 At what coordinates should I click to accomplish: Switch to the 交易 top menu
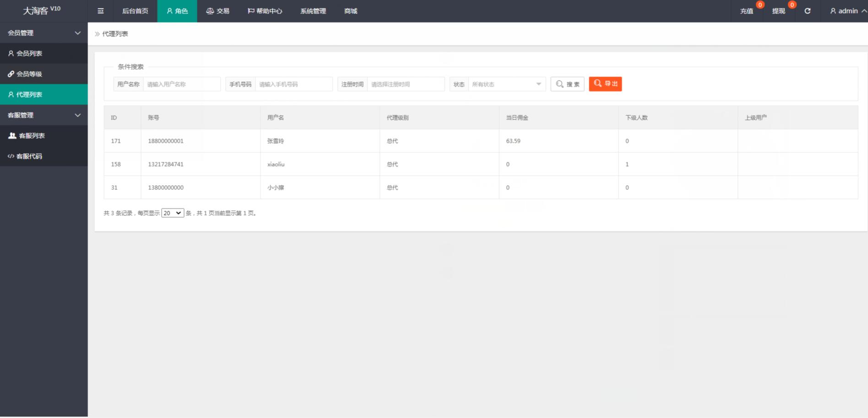tap(218, 11)
